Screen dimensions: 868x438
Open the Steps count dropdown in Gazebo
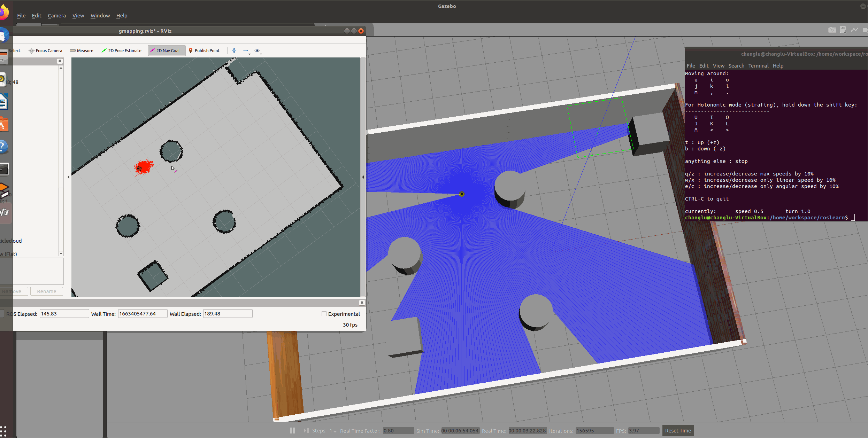[333, 431]
